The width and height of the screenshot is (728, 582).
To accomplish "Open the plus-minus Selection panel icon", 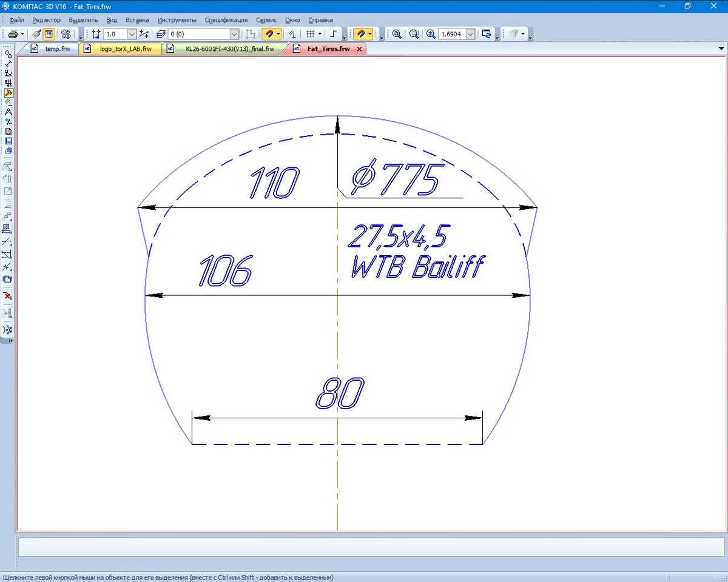I will [8, 122].
